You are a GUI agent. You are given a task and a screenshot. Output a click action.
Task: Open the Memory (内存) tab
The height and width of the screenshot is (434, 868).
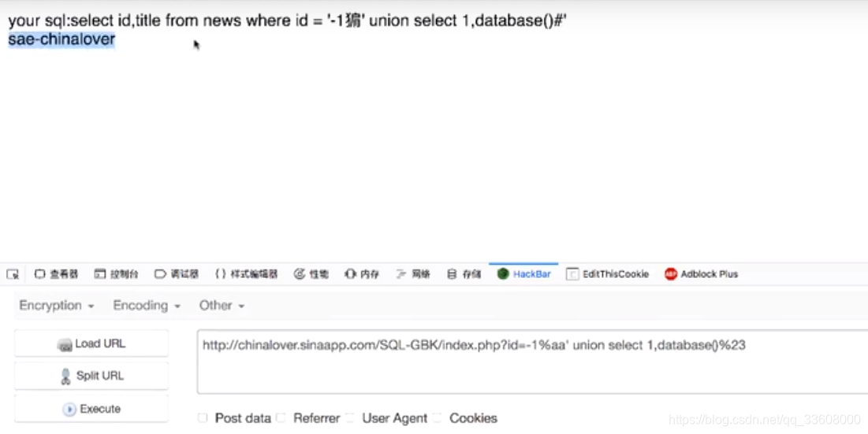(362, 274)
